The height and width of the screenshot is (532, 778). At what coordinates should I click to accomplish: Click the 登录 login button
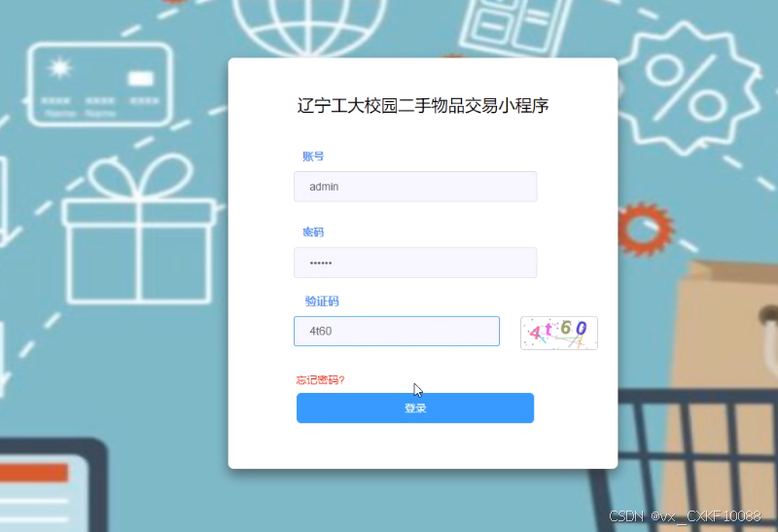(x=415, y=408)
